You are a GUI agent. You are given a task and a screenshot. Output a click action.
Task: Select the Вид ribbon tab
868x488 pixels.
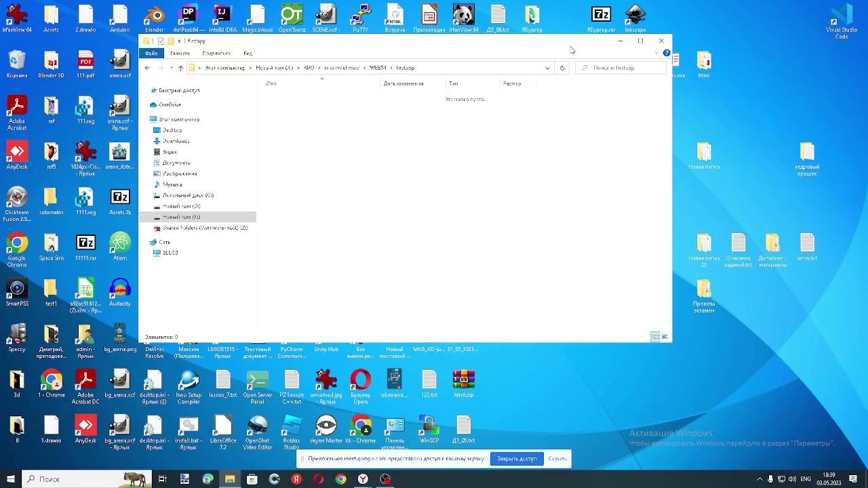[248, 53]
